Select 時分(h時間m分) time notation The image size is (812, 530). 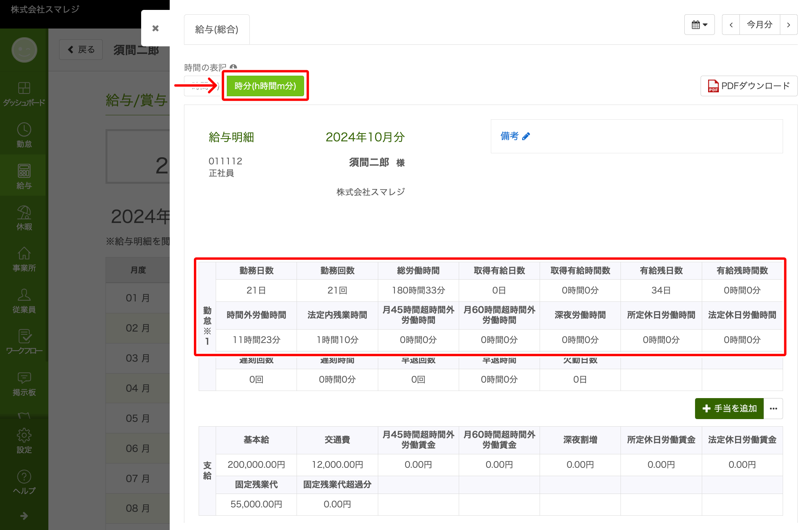click(x=265, y=86)
